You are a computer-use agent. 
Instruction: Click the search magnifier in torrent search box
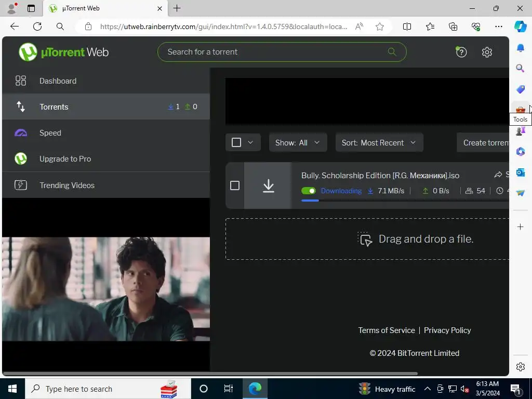click(x=392, y=51)
